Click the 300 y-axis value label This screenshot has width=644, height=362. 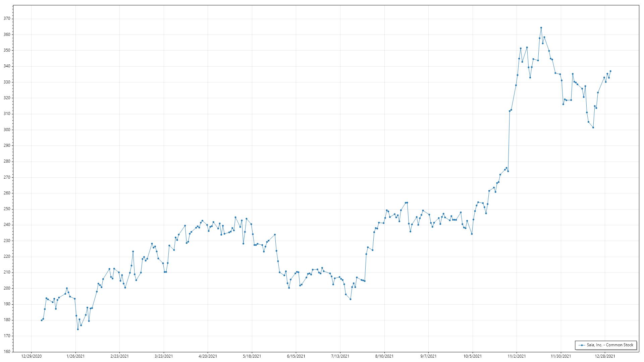7,130
